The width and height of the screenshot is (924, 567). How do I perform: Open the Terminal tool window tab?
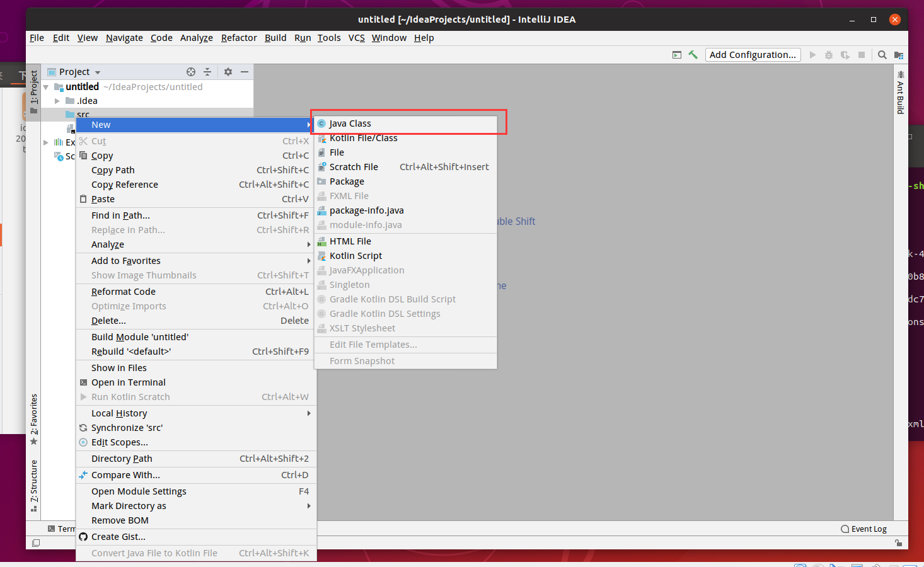[x=62, y=529]
